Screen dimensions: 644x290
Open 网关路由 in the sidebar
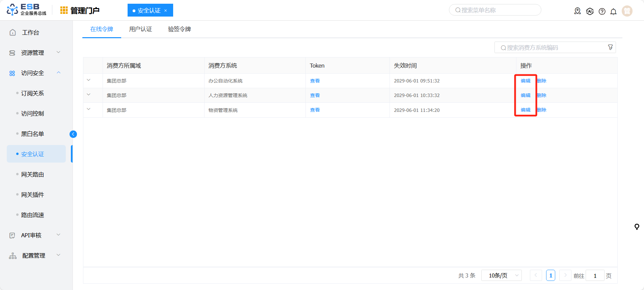(x=32, y=174)
